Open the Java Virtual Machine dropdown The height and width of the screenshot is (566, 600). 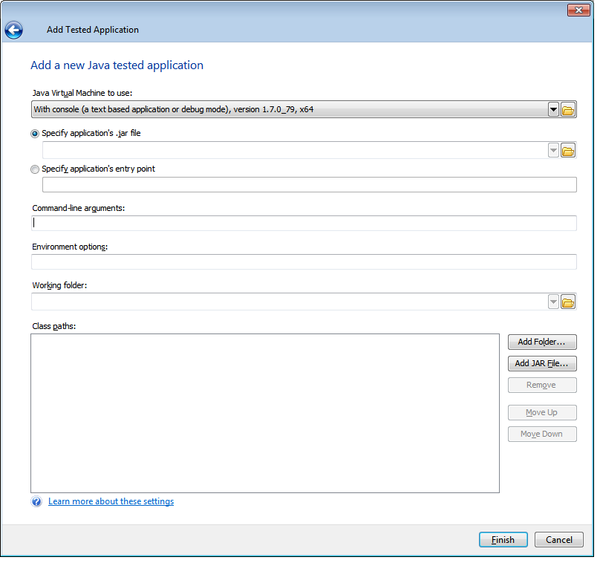click(552, 109)
